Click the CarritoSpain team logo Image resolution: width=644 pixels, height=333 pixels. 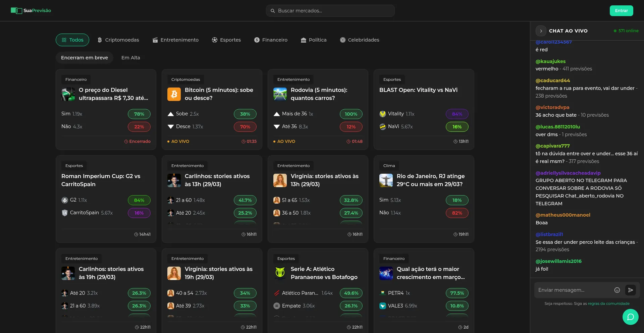click(65, 213)
